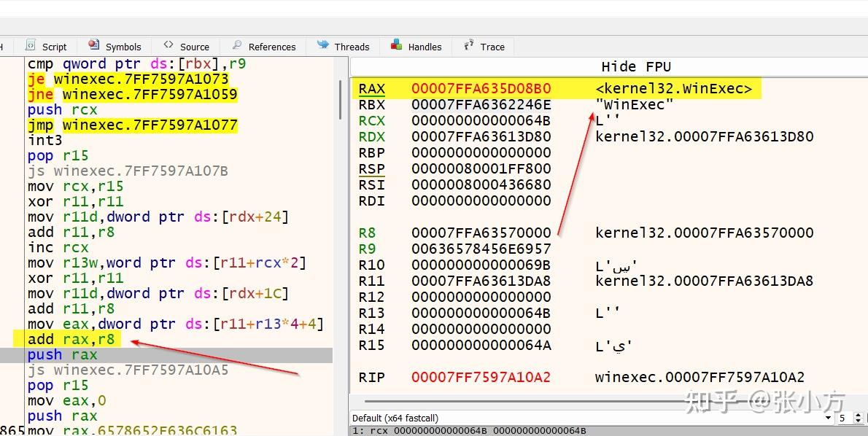Viewport: 868px width, 436px height.
Task: Switch to the Threads tab
Action: pos(343,46)
